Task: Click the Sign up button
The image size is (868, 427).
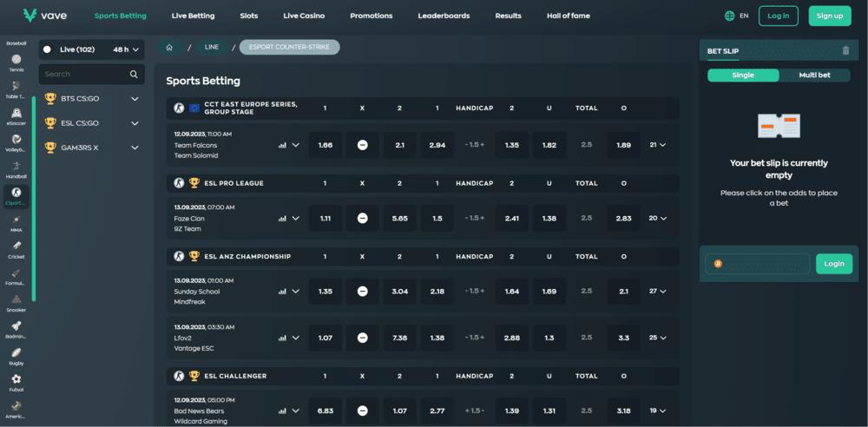Action: (830, 16)
